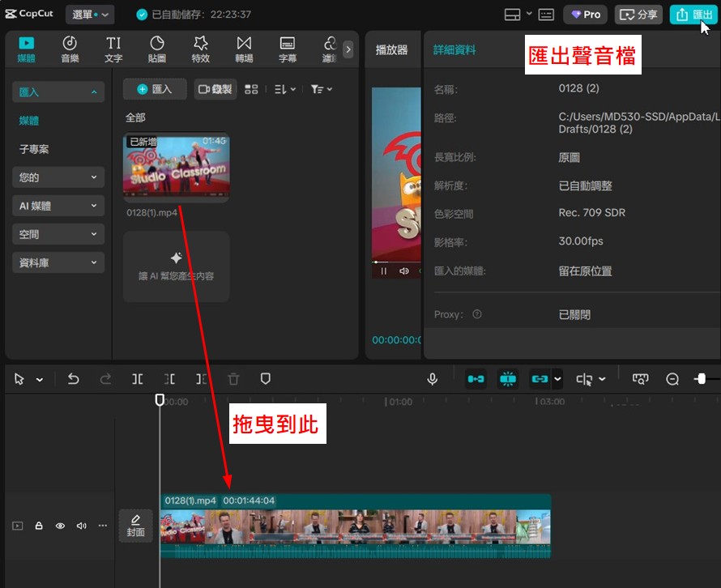Image resolution: width=721 pixels, height=588 pixels.
Task: Click the 分享 share button
Action: point(638,15)
